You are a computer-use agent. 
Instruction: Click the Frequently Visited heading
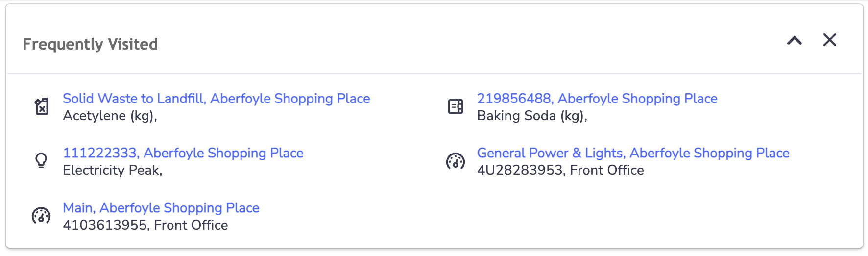click(x=90, y=44)
